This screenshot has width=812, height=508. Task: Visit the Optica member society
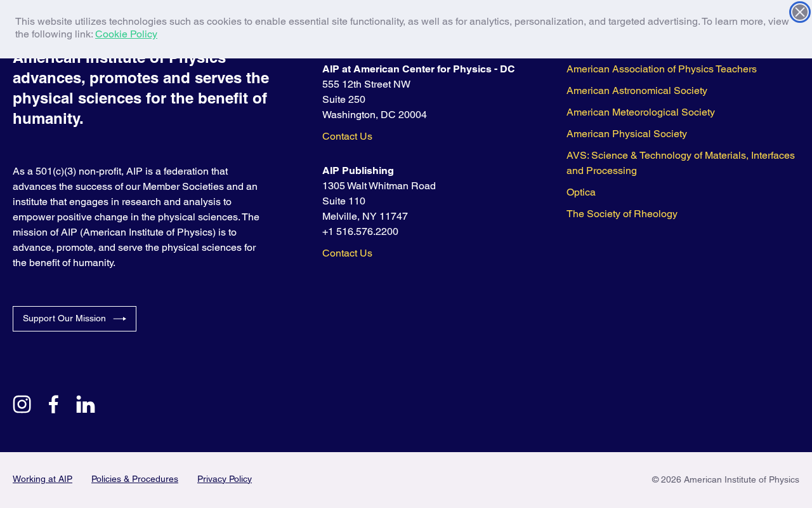coord(581,192)
